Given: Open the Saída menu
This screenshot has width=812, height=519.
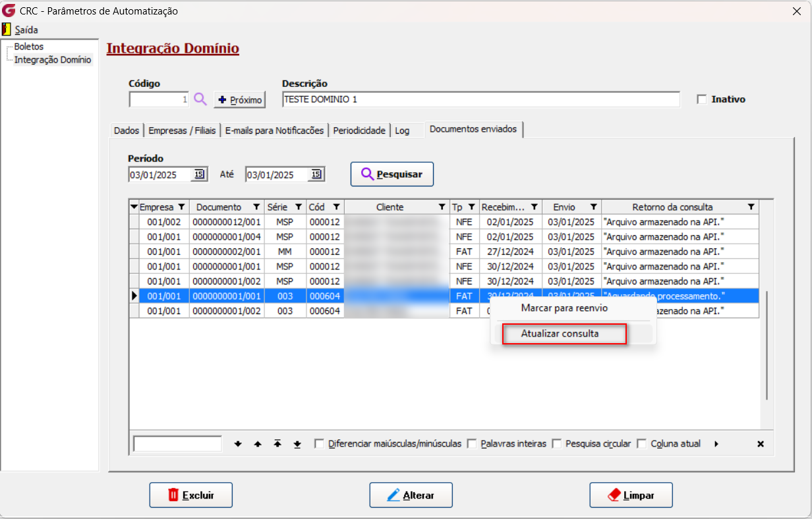Looking at the screenshot, I should coord(26,30).
